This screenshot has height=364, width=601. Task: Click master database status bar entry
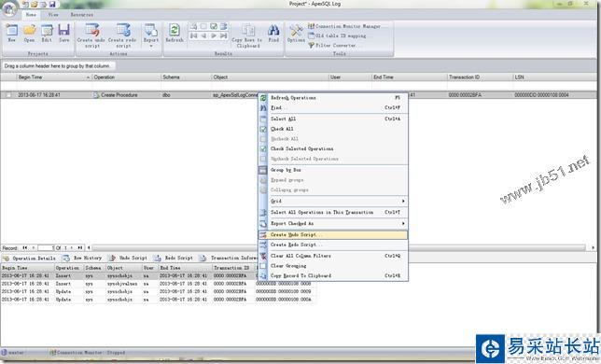coord(13,353)
